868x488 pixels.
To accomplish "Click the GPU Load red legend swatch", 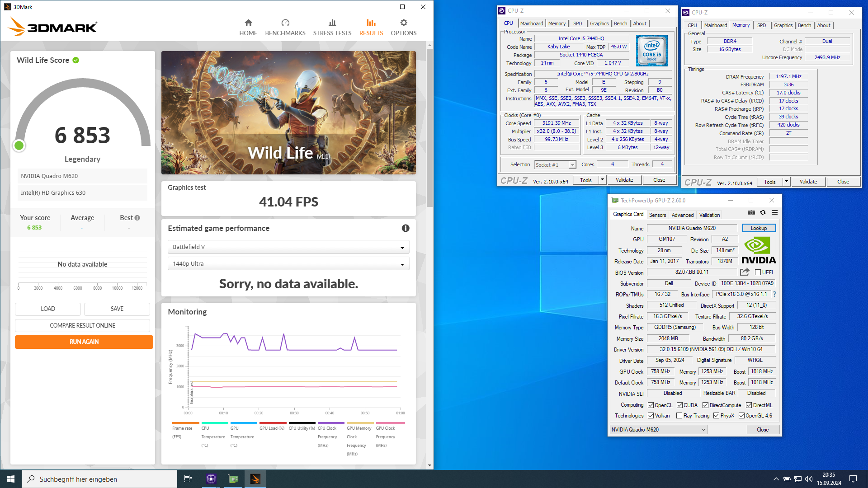I will tap(273, 423).
